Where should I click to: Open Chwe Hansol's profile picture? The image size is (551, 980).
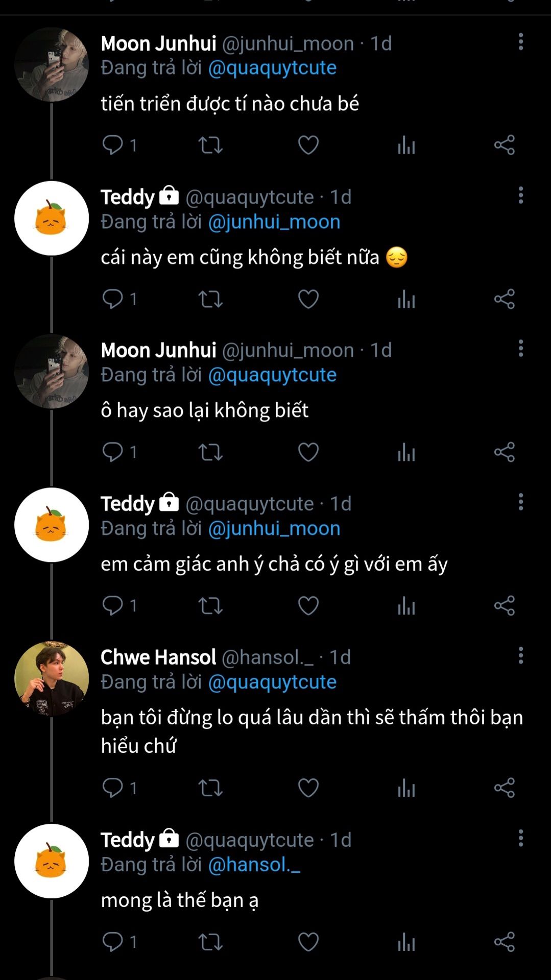pos(52,678)
